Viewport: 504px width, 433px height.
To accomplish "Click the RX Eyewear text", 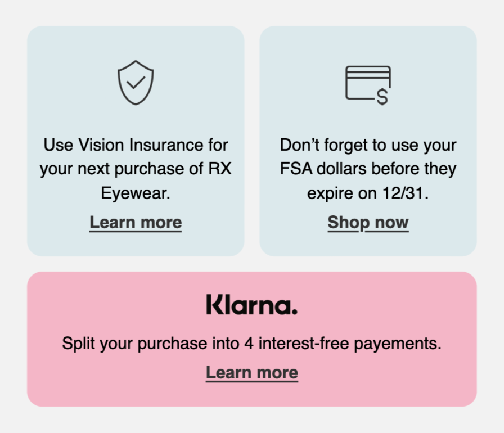I will pyautogui.click(x=167, y=181).
